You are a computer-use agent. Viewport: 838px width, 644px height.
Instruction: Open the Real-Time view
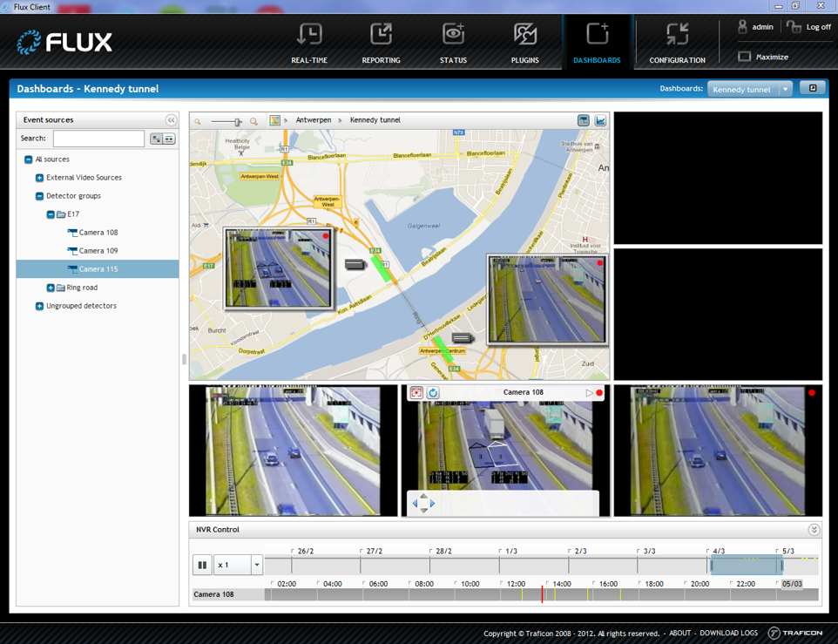point(309,43)
